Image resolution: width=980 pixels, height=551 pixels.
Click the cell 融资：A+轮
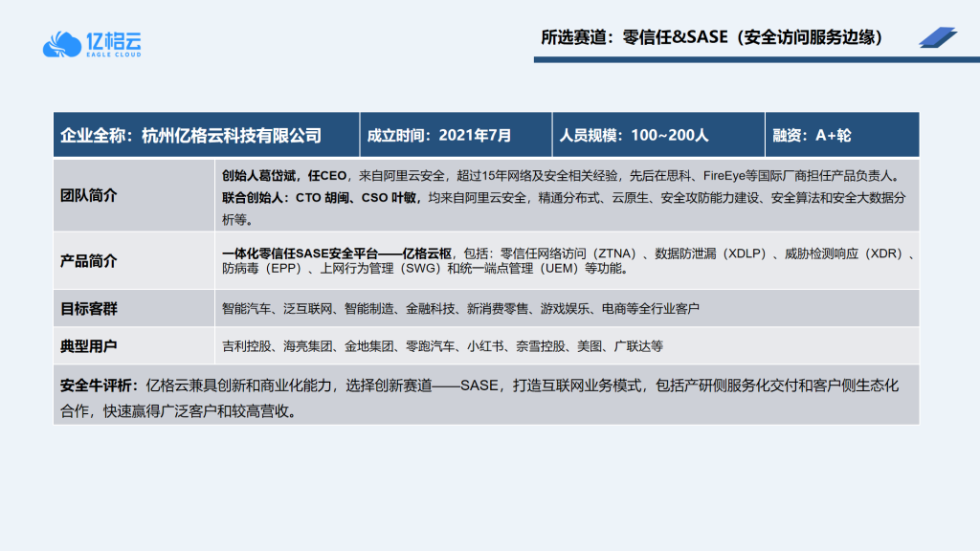pyautogui.click(x=842, y=135)
